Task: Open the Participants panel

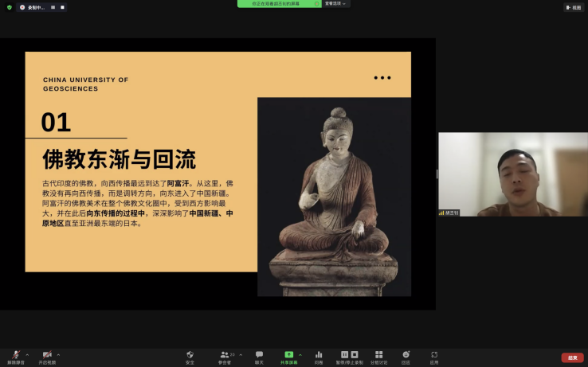Action: [x=225, y=354]
